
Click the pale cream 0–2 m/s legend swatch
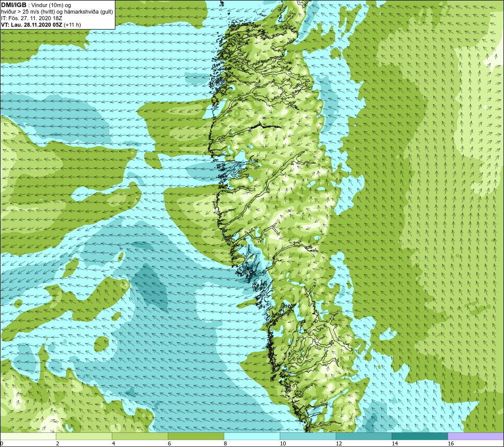pos(28,436)
